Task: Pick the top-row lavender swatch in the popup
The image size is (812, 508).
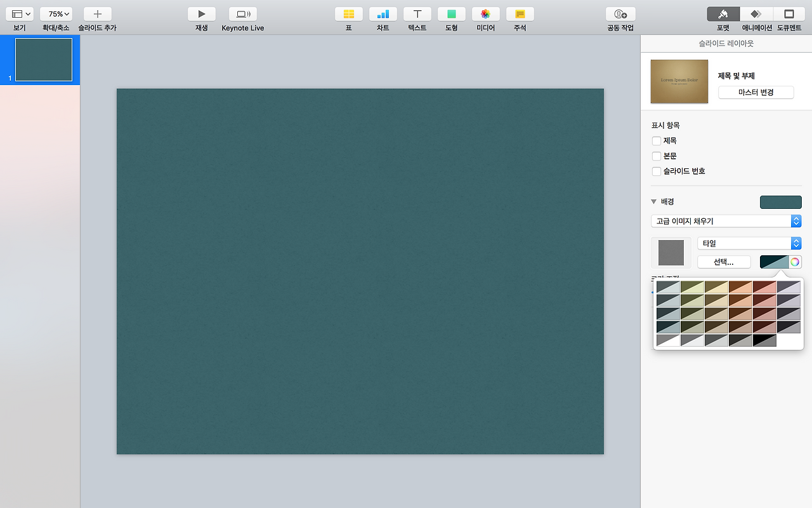Action: click(789, 287)
